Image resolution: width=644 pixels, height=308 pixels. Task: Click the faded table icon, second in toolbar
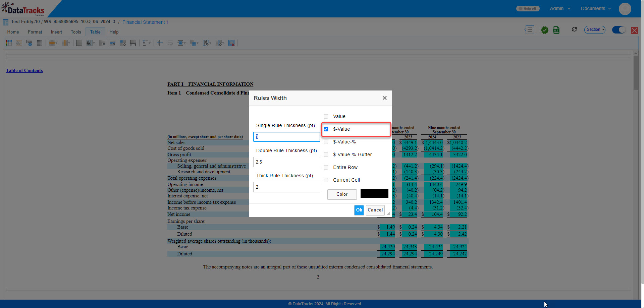pos(19,43)
